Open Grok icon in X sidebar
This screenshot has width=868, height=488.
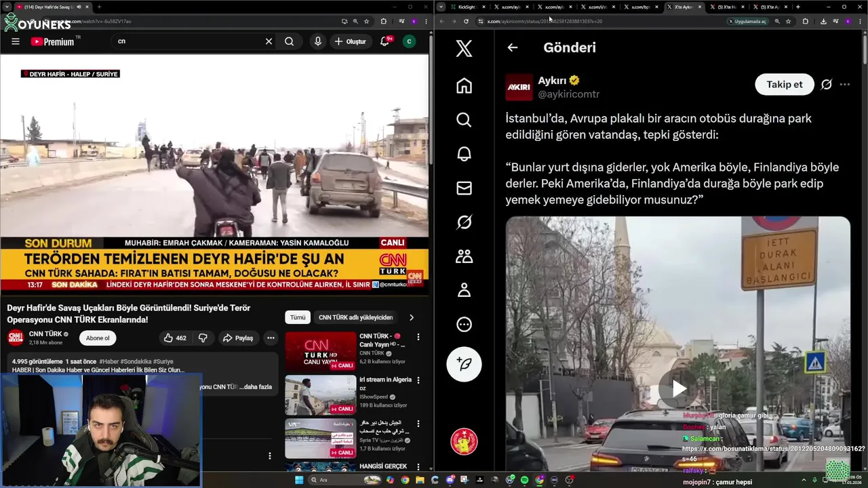[x=464, y=222]
